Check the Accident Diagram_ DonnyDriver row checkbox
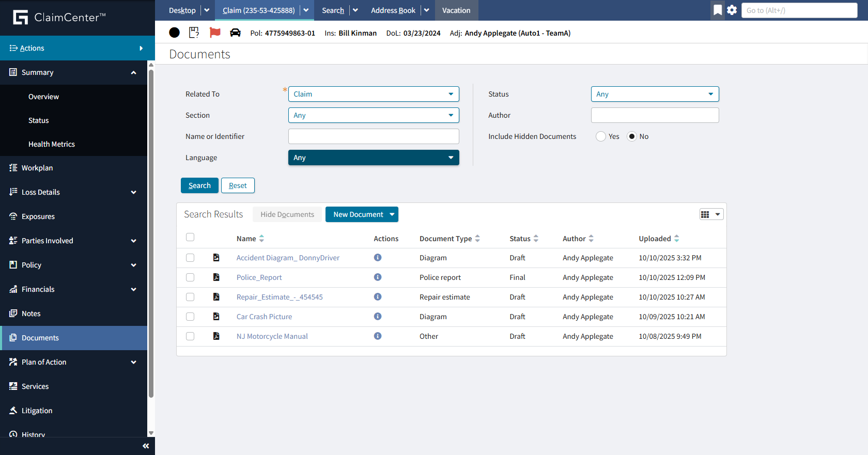868x455 pixels. pos(190,258)
